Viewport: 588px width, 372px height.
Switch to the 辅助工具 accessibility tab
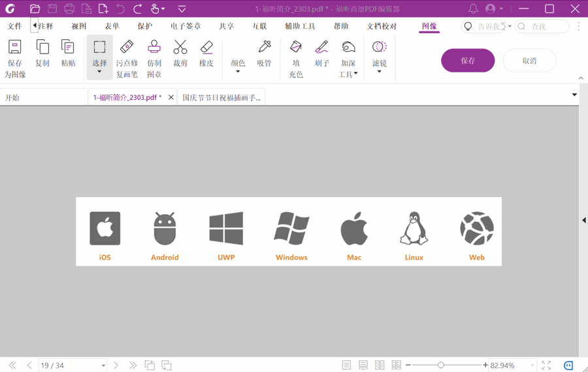tap(300, 26)
